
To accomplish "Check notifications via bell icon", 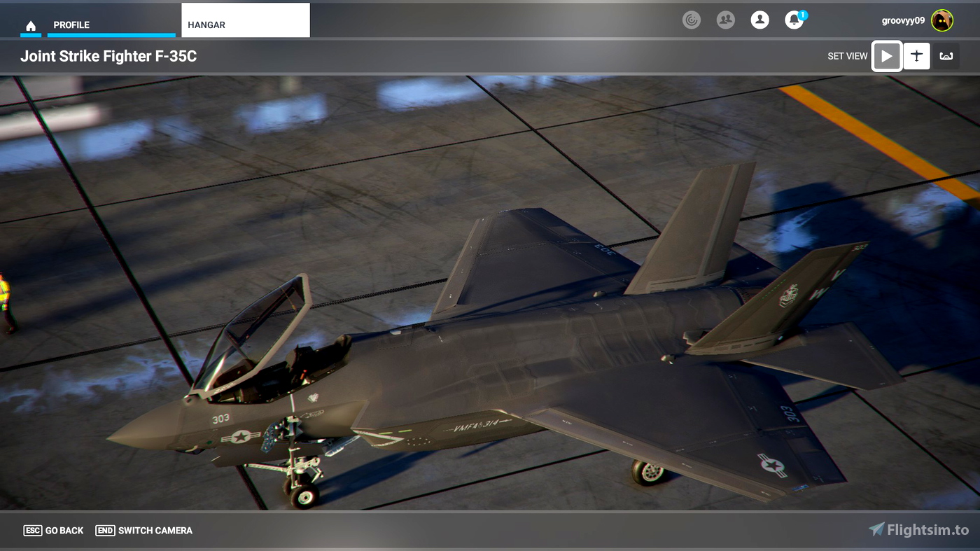I will coord(793,20).
